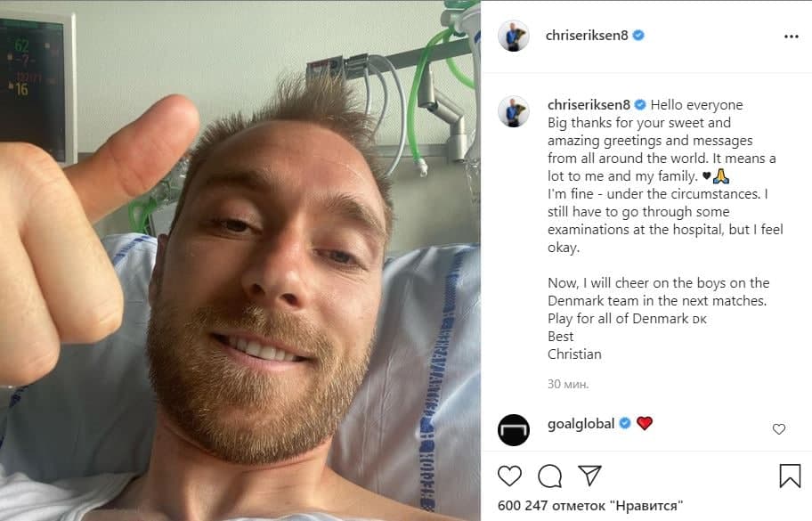Like the post with the heart icon
This screenshot has width=812, height=521.
(509, 476)
